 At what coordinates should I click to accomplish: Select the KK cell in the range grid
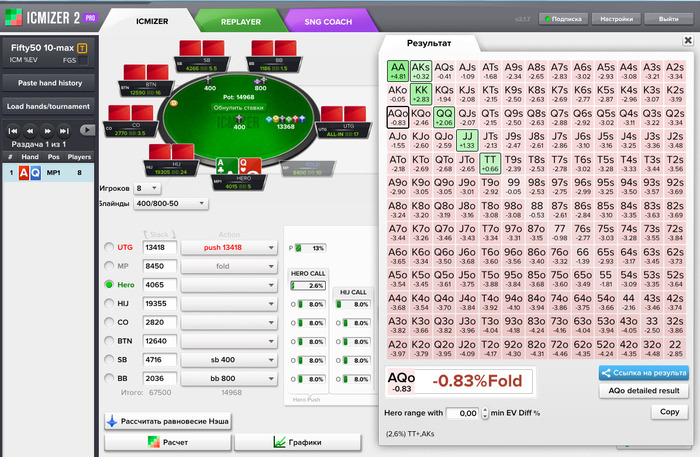pyautogui.click(x=421, y=94)
